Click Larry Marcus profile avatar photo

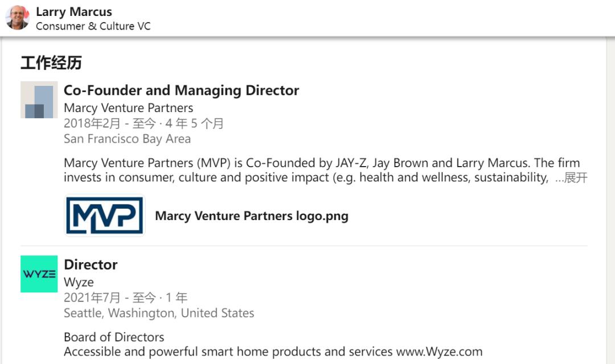pos(17,18)
